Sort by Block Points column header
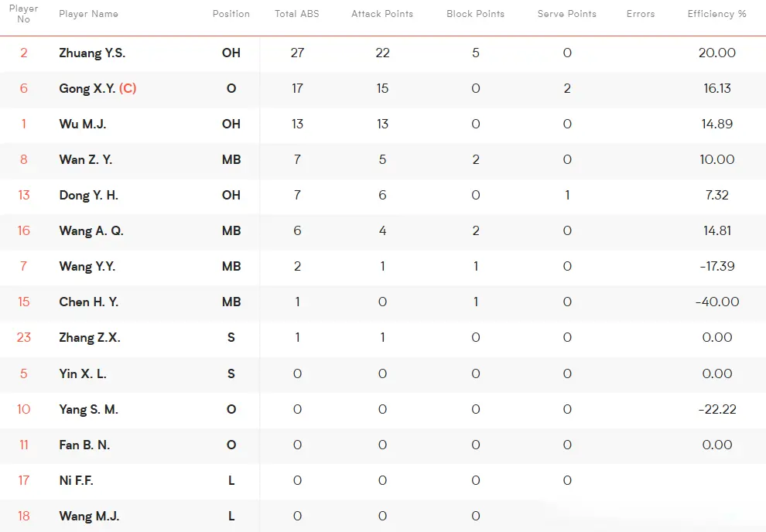766x532 pixels. [x=475, y=14]
